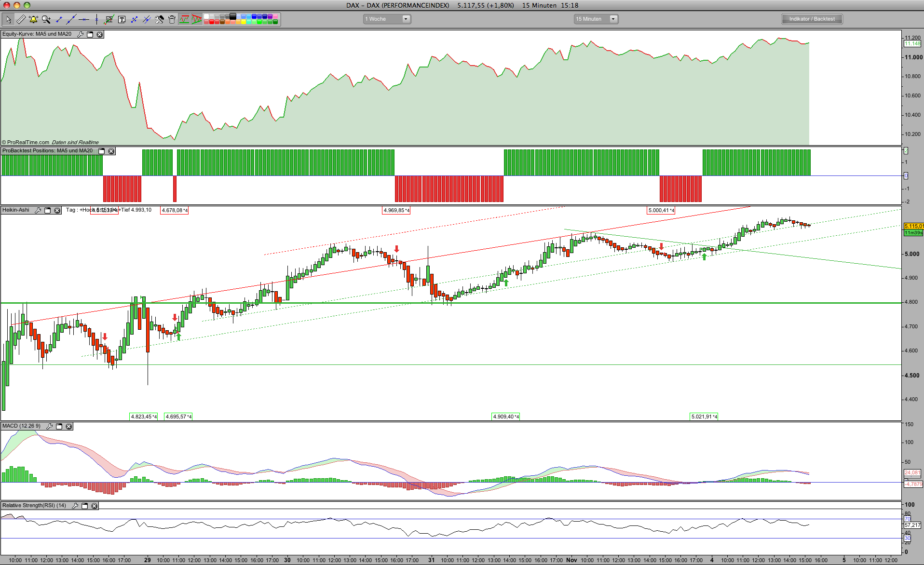This screenshot has height=565, width=924.
Task: Close the Heikin-Ashi panel
Action: click(57, 210)
